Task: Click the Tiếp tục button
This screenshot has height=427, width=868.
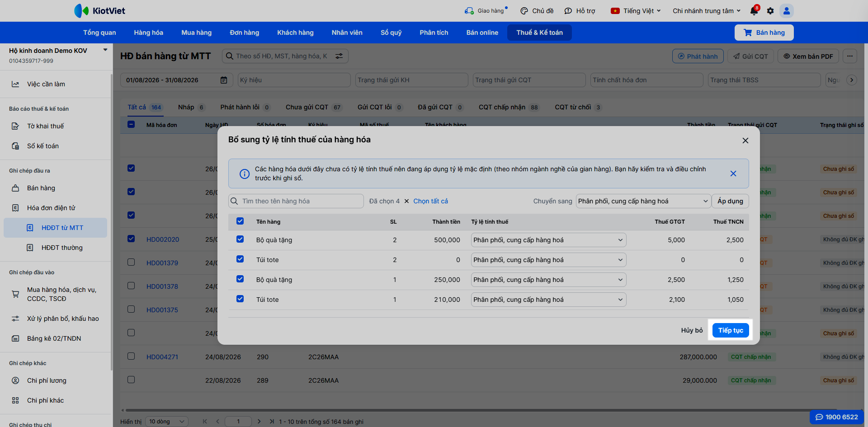Action: [x=731, y=330]
